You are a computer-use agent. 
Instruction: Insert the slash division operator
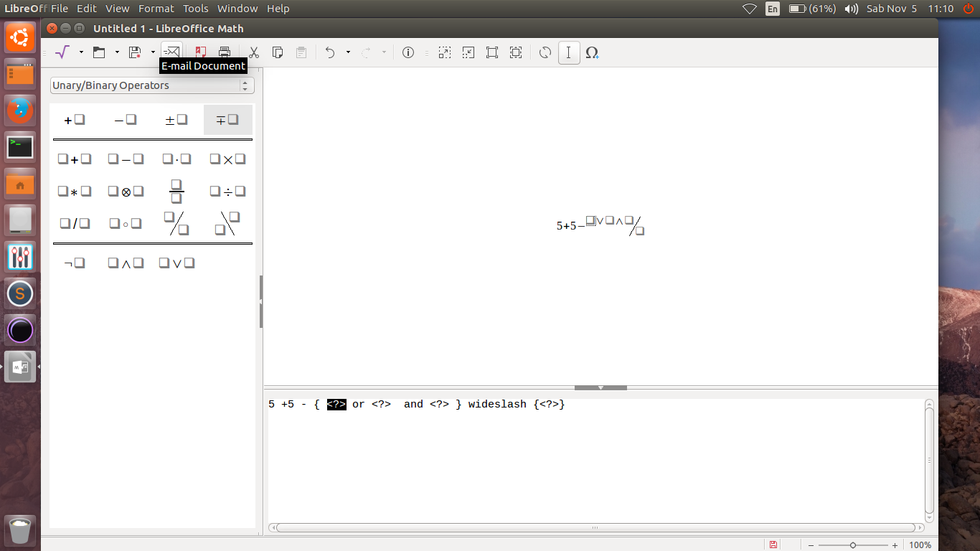(75, 224)
